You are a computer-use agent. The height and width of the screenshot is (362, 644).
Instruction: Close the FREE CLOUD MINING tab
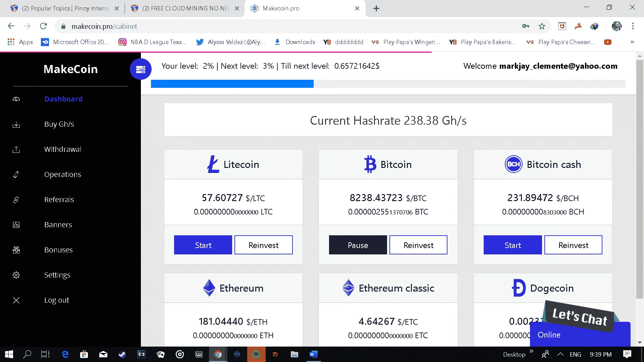click(237, 8)
